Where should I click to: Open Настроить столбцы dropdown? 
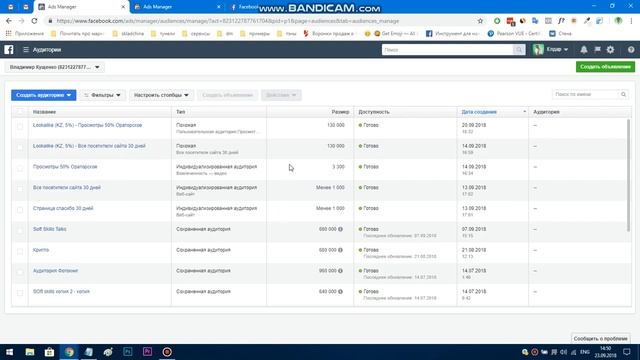click(161, 95)
